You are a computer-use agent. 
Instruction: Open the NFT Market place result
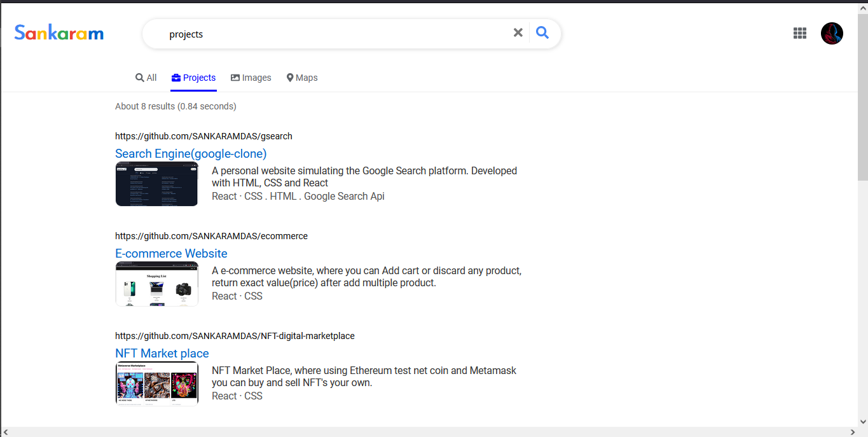point(162,353)
